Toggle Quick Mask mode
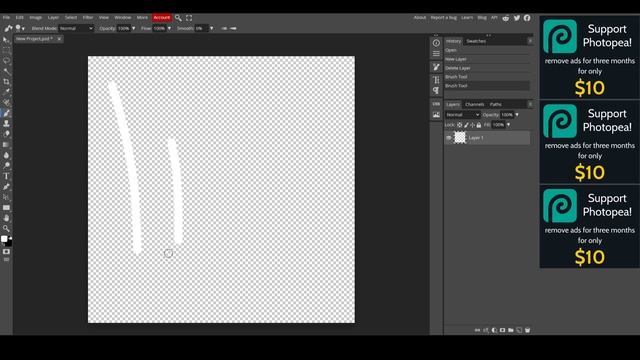Image resolution: width=640 pixels, height=360 pixels. pos(6,252)
